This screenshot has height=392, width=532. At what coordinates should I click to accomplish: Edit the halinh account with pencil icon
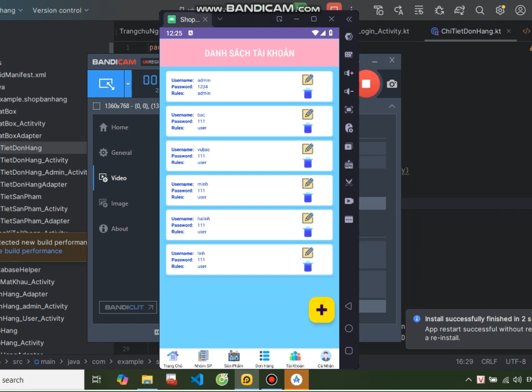308,218
